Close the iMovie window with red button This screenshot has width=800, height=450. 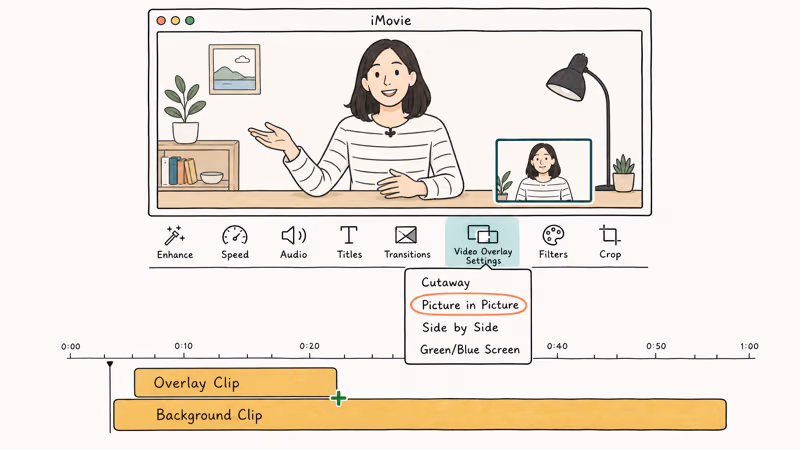click(x=161, y=20)
